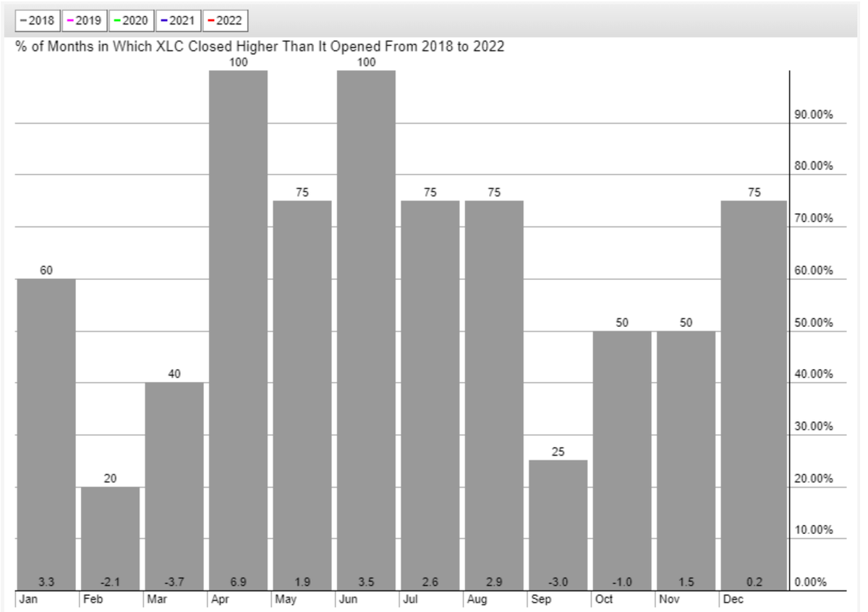
Task: Click the 1.5 value in November bar
Action: [686, 582]
